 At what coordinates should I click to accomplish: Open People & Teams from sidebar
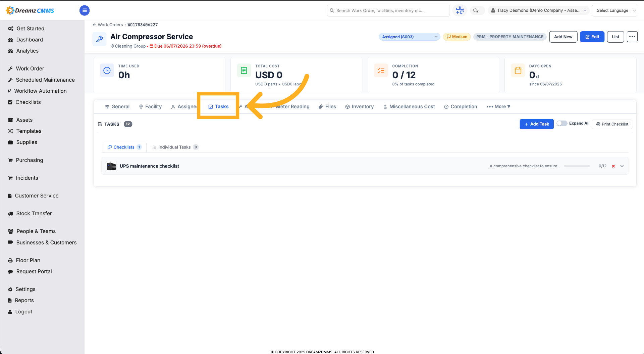point(36,231)
